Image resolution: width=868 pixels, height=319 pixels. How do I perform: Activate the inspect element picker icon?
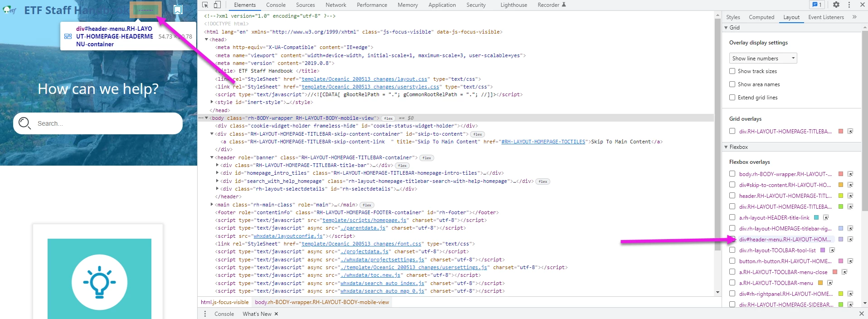pyautogui.click(x=205, y=5)
